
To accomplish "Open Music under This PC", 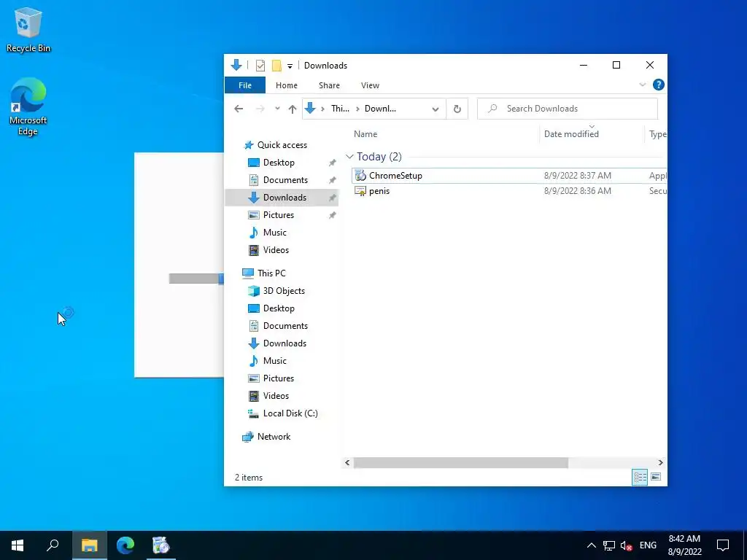I will click(274, 361).
